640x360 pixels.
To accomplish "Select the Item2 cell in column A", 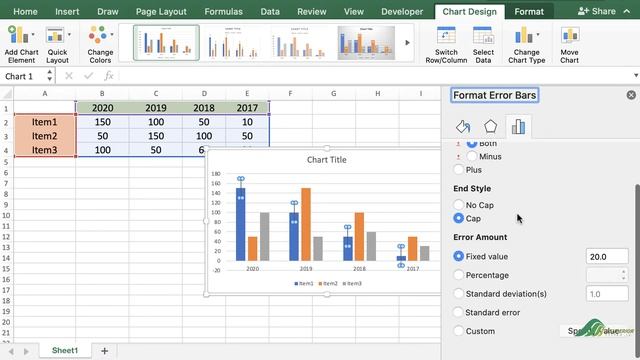I will [44, 136].
